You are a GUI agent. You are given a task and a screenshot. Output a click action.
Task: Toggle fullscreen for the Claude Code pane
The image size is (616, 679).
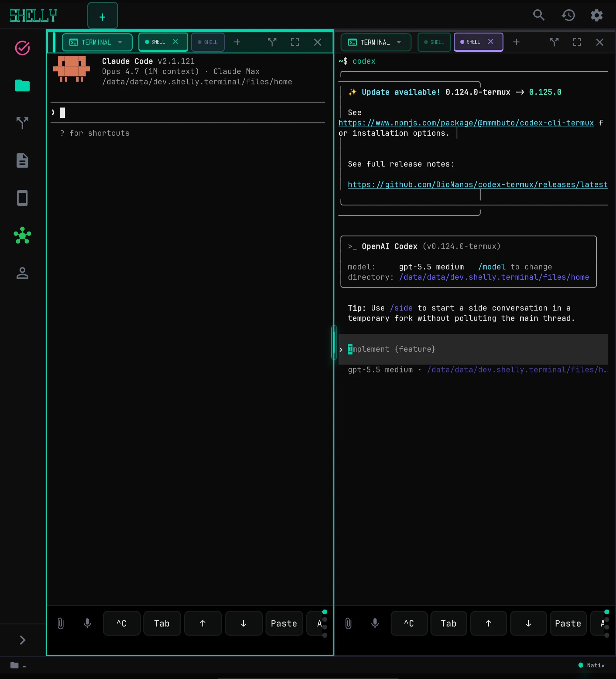(x=295, y=42)
